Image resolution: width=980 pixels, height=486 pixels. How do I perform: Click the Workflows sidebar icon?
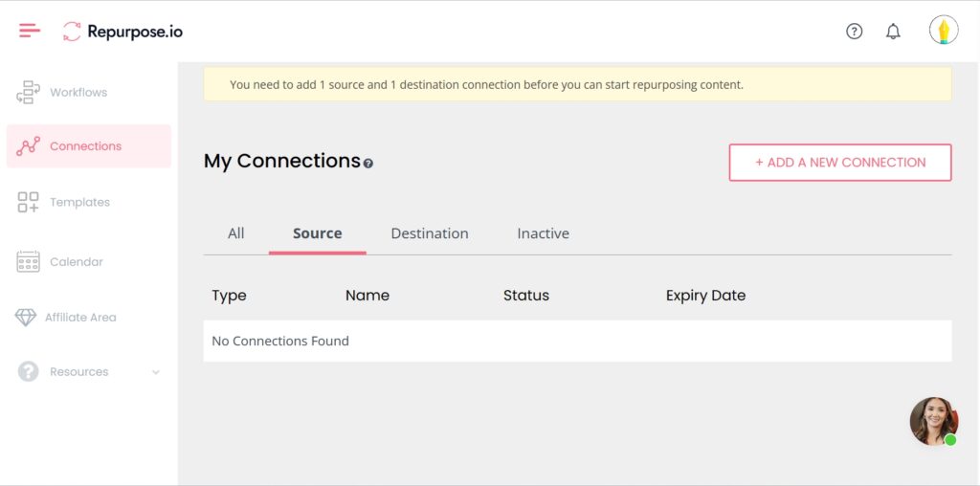(28, 92)
